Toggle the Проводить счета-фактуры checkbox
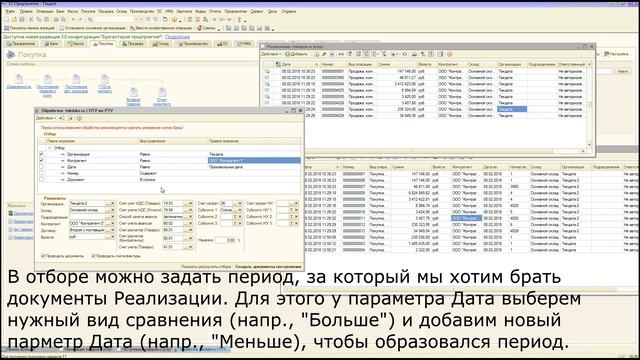The image size is (640, 360). 93,256
